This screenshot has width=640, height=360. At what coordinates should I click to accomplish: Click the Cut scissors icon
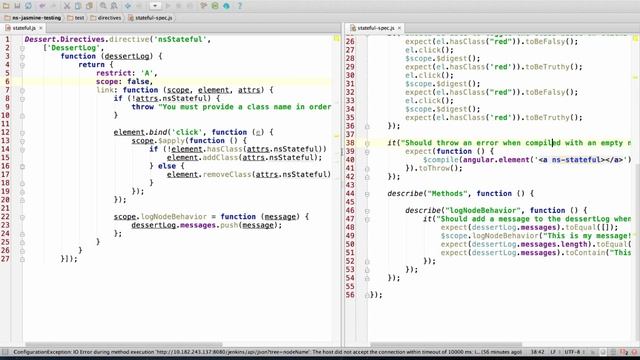pos(67,6)
